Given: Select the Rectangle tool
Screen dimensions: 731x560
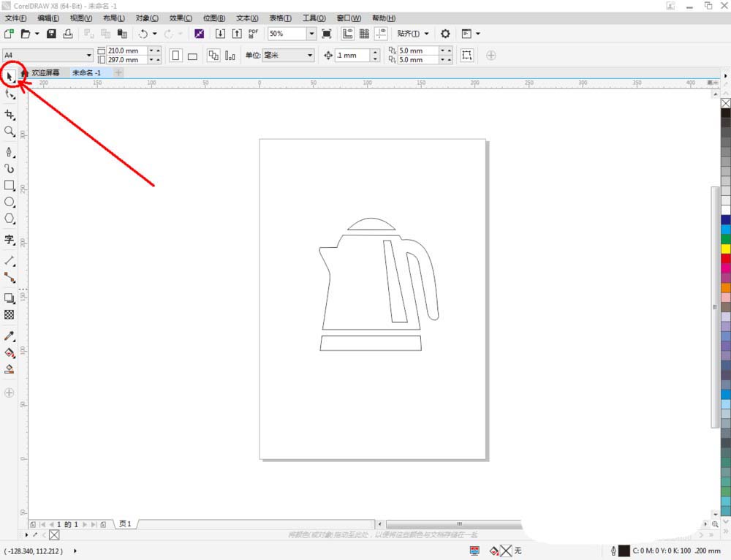Looking at the screenshot, I should [x=10, y=185].
